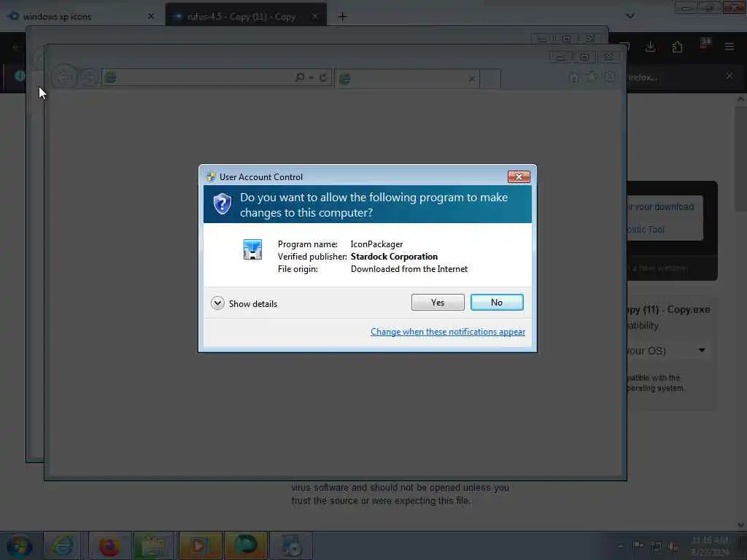The height and width of the screenshot is (560, 747).
Task: Open the Firefox hamburger menu
Action: click(x=729, y=46)
